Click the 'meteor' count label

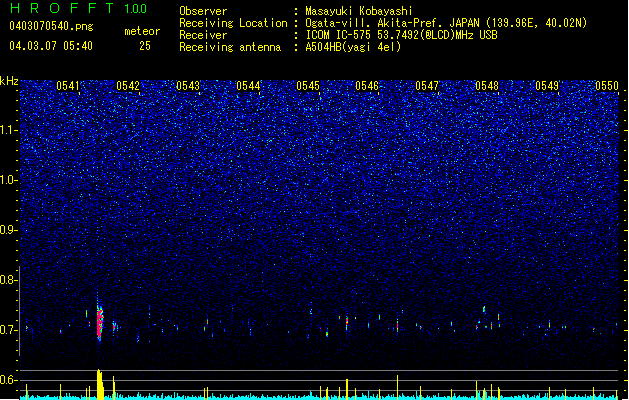142,31
